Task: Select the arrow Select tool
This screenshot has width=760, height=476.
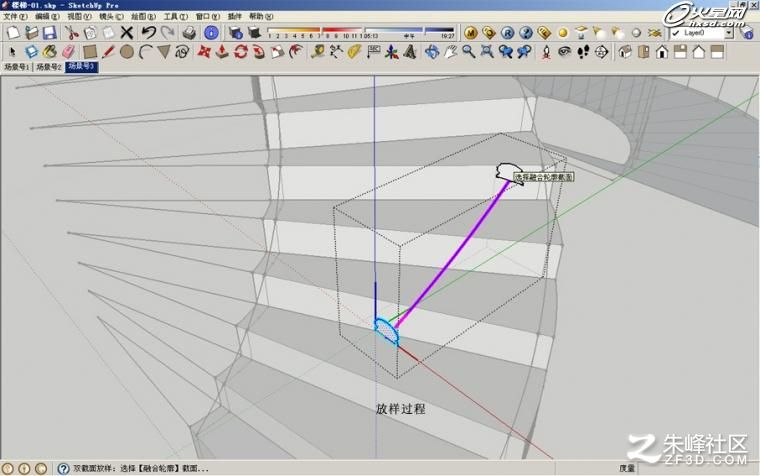Action: [x=13, y=51]
